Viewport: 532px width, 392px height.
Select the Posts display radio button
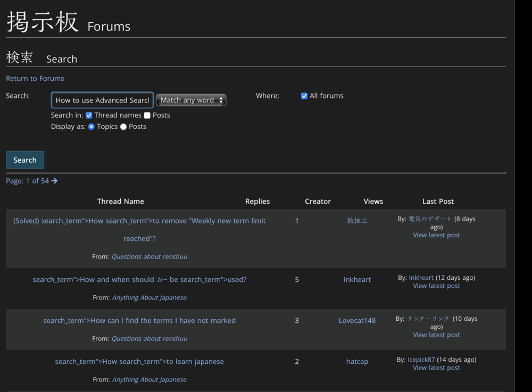point(123,127)
